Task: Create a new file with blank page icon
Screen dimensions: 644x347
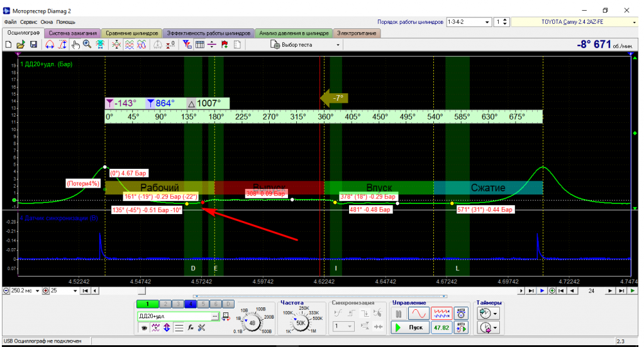Action: click(8, 45)
